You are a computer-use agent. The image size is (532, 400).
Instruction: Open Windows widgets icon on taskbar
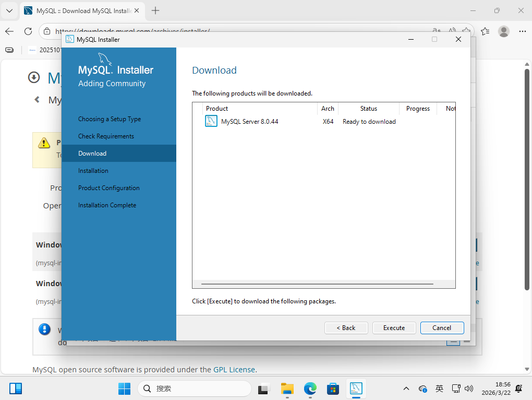(x=16, y=389)
